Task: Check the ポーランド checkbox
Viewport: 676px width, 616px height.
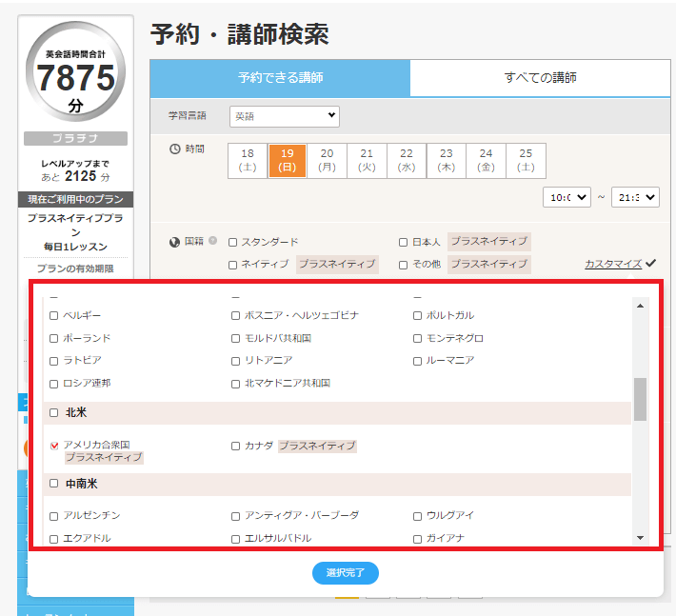Action: 54,338
